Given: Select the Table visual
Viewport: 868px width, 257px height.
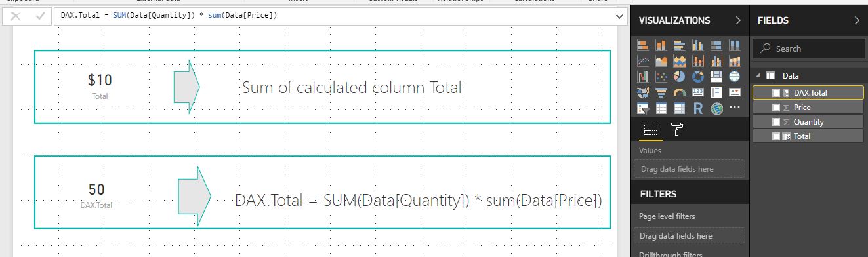Looking at the screenshot, I should point(661,108).
